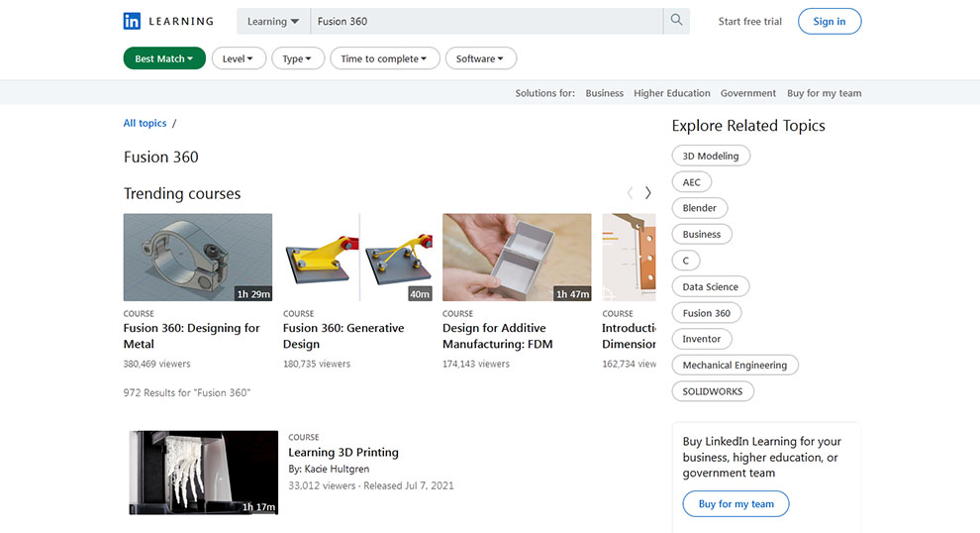Click the previous carousel left arrow
The height and width of the screenshot is (533, 980).
pos(630,193)
